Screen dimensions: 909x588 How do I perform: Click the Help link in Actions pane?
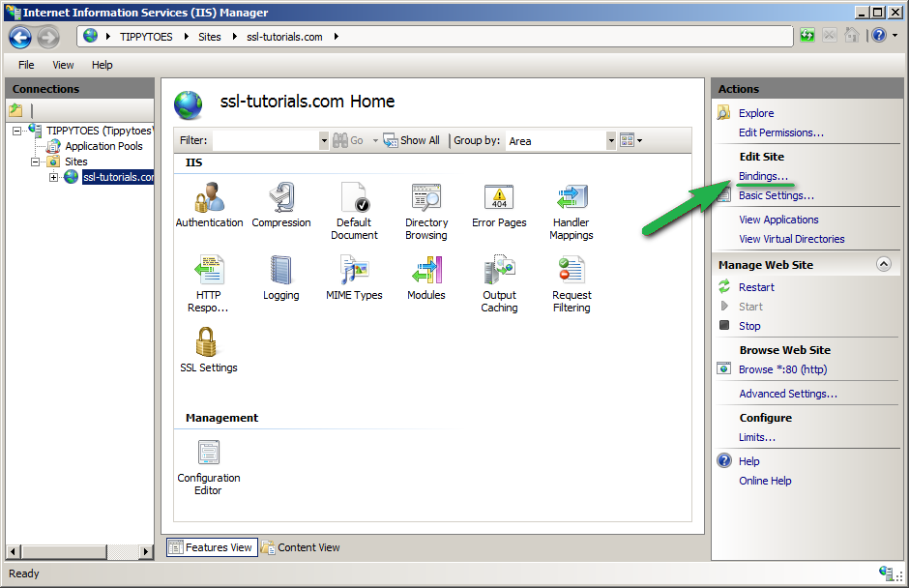click(748, 461)
